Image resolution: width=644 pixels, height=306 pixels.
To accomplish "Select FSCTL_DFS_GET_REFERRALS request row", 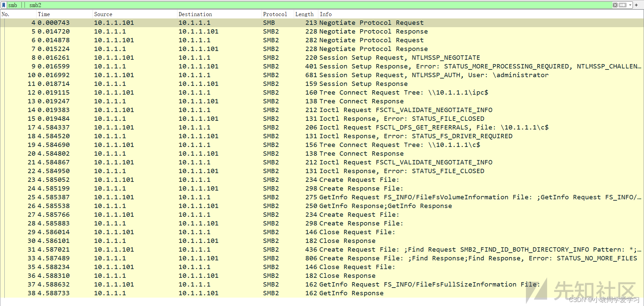I will coord(322,127).
